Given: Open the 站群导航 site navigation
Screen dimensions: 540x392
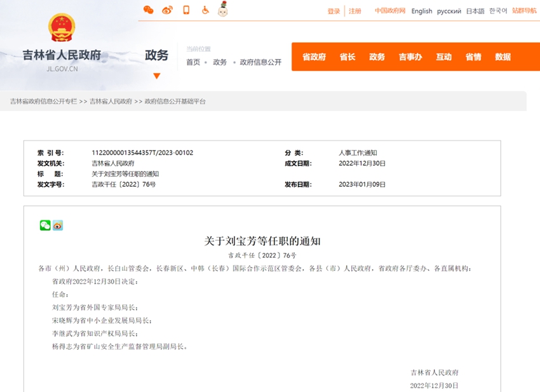Looking at the screenshot, I should [524, 11].
